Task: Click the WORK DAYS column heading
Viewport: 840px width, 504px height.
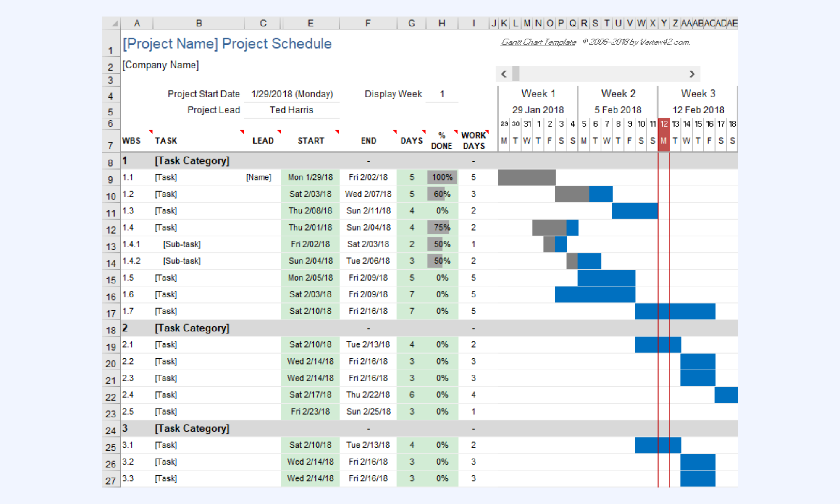Action: (474, 141)
